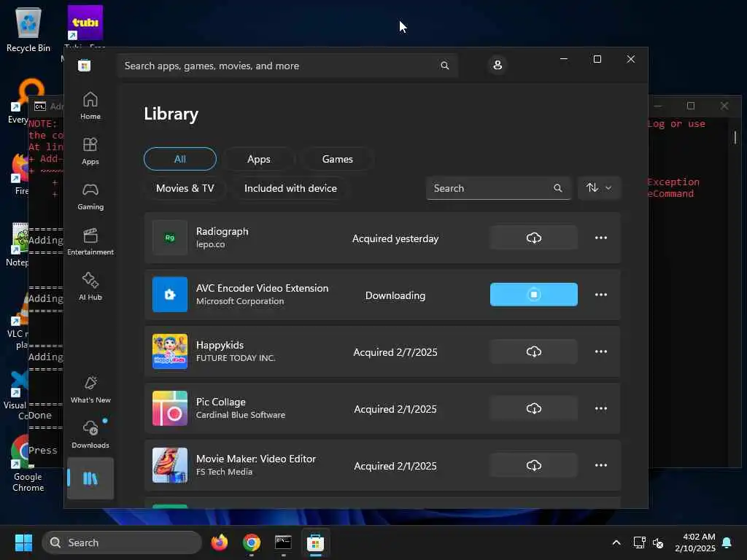This screenshot has width=747, height=560.
Task: Stop the AVC Encoder Video Extension download
Action: point(533,295)
